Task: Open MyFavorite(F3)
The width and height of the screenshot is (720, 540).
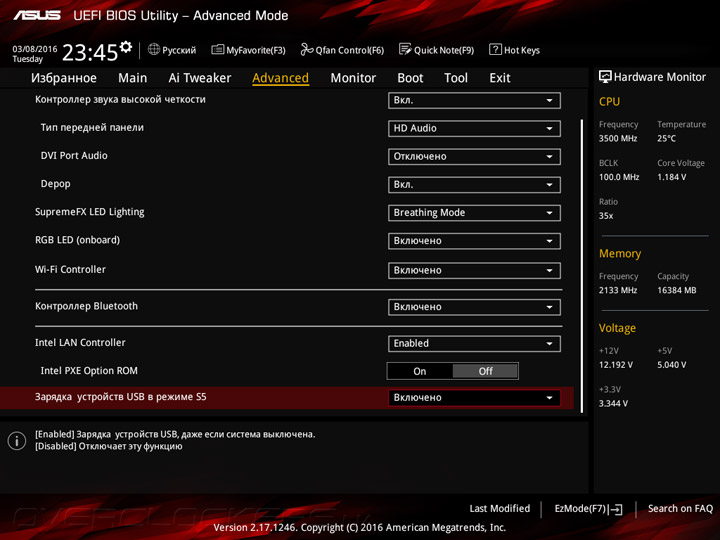Action: click(248, 50)
